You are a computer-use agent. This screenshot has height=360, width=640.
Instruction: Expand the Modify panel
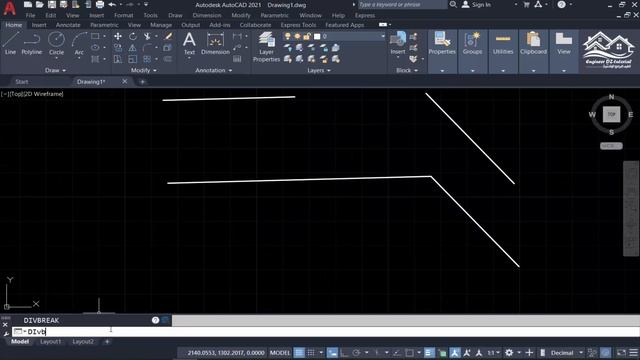[x=143, y=70]
